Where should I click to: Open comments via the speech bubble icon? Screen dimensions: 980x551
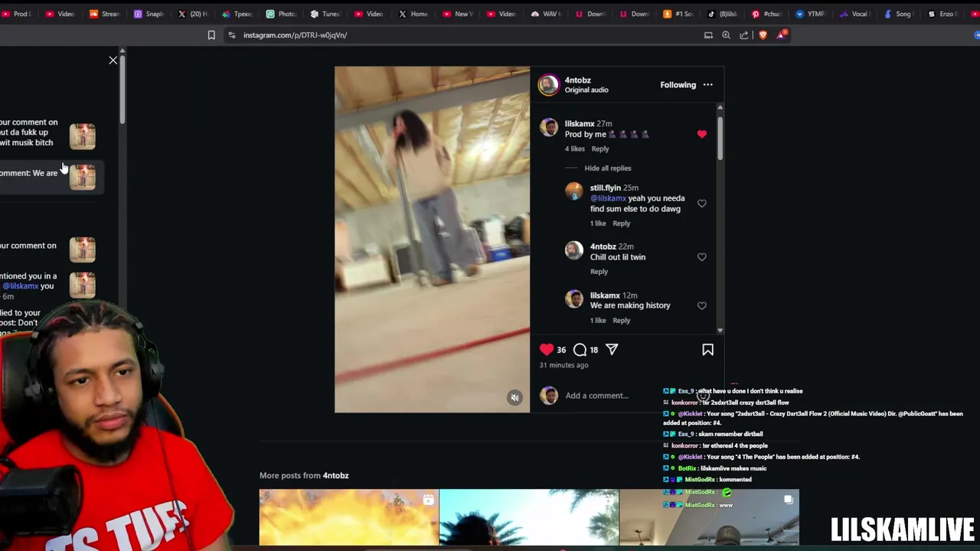coord(580,350)
